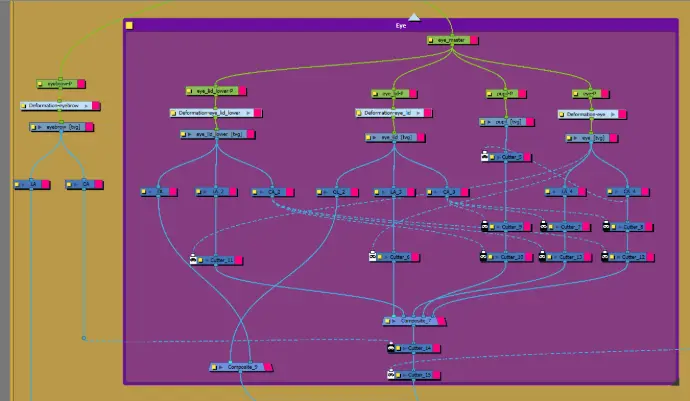Click the mask icon on Cutter_13 node
The image size is (690, 401).
(x=543, y=256)
